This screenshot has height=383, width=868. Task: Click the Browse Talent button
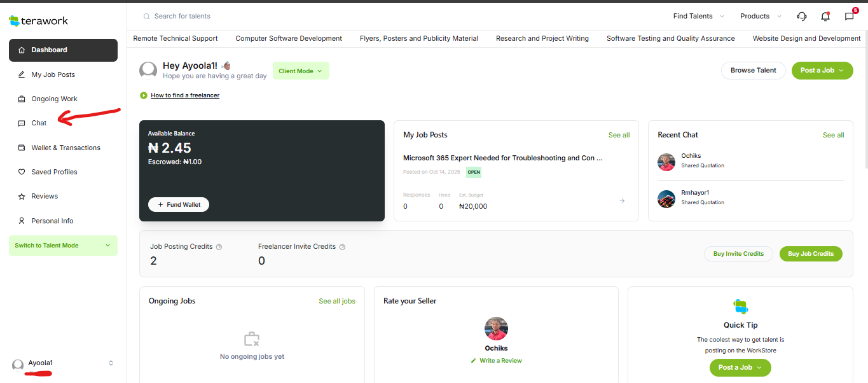753,71
